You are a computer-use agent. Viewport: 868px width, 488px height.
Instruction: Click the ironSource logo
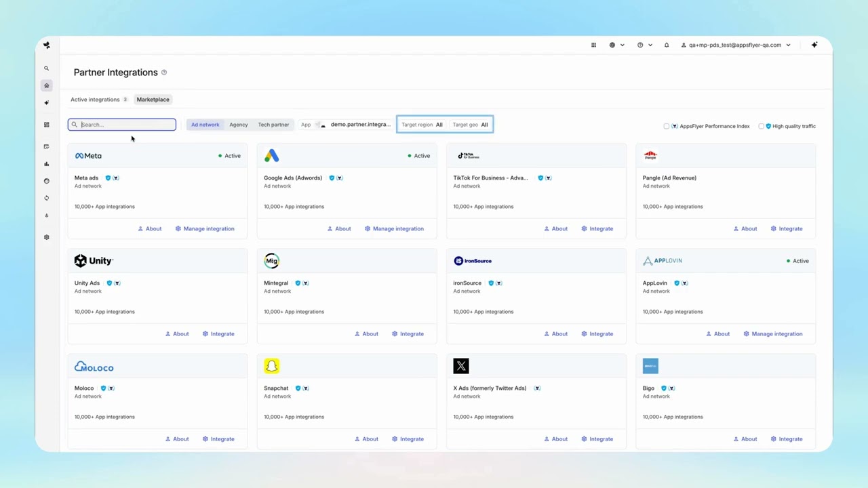coord(473,261)
